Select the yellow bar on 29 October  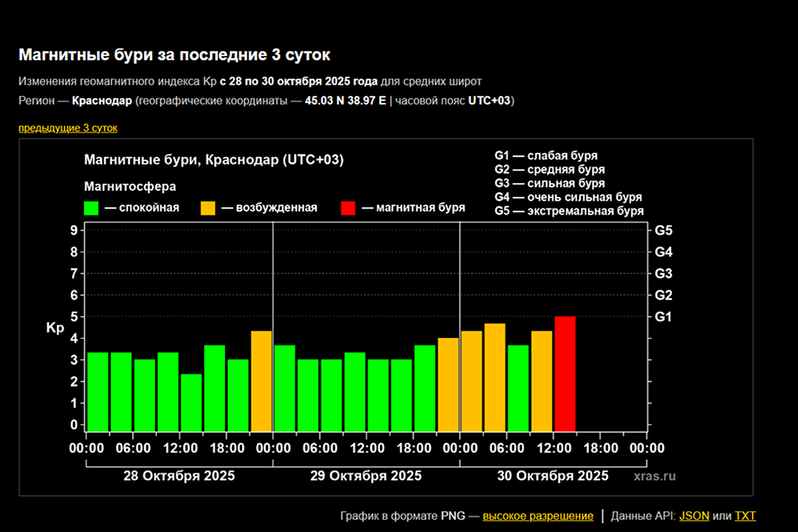point(448,384)
